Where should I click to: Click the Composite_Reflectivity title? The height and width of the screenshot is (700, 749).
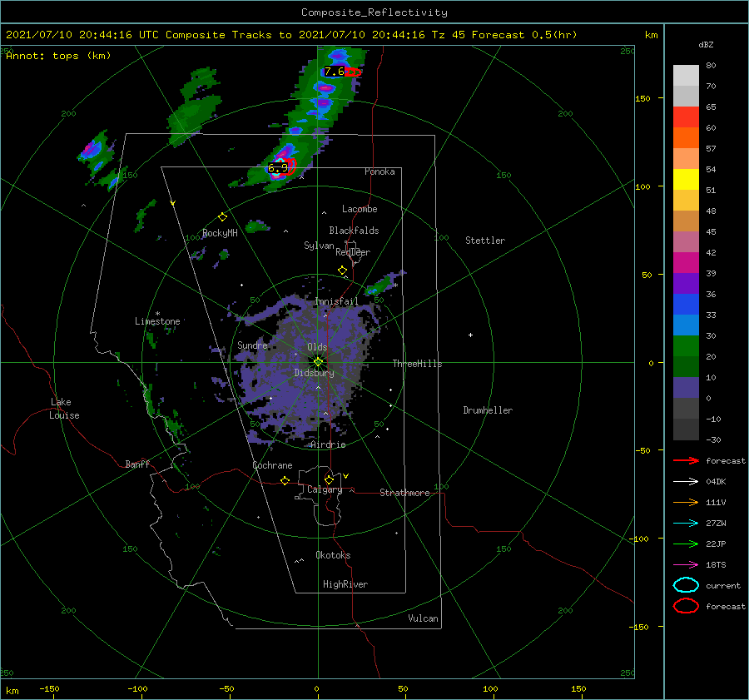click(x=374, y=12)
